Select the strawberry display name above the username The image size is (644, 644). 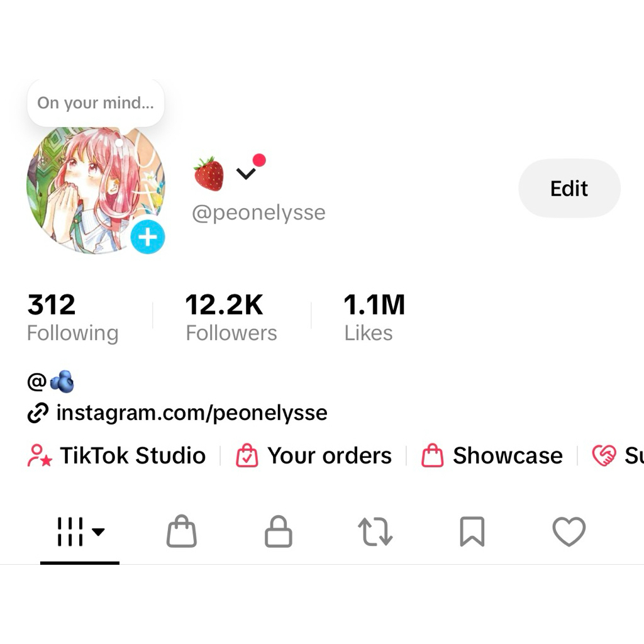(x=209, y=171)
